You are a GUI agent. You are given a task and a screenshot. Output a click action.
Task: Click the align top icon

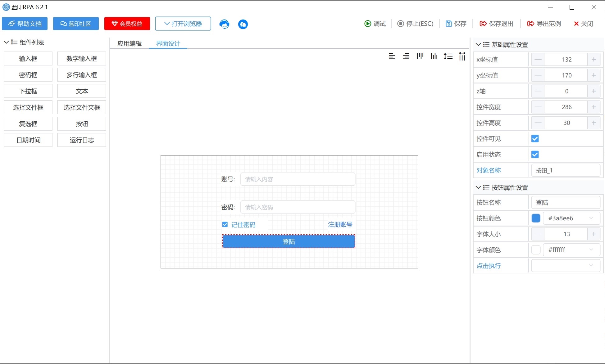pyautogui.click(x=420, y=56)
